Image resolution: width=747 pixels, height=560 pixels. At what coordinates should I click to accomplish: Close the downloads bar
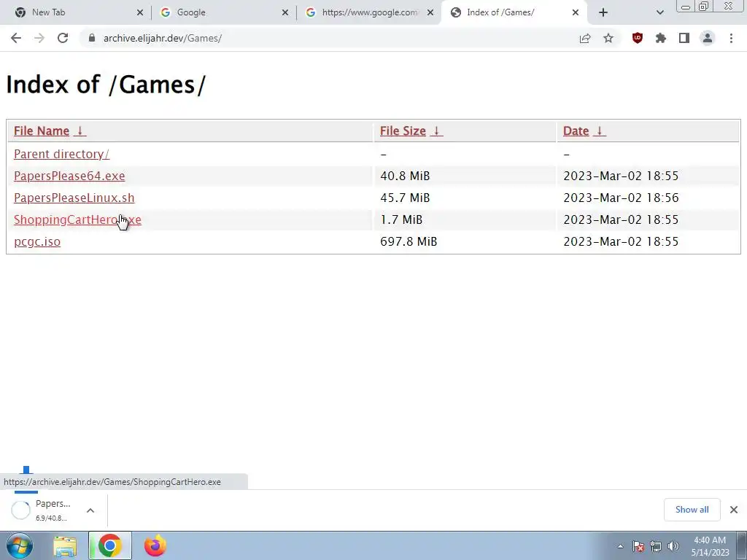tap(734, 510)
